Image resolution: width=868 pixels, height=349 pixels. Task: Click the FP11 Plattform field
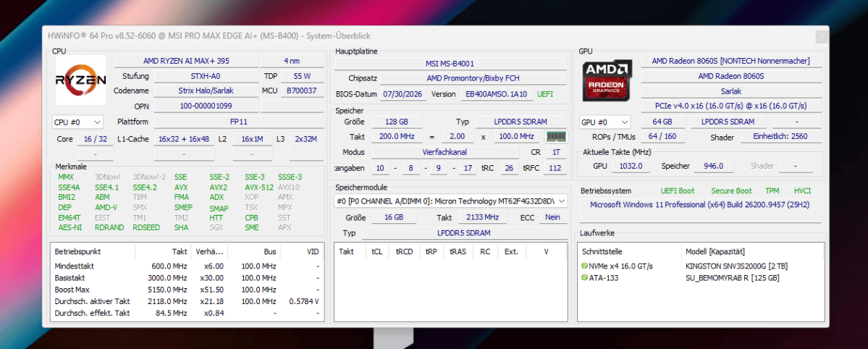[x=239, y=122]
